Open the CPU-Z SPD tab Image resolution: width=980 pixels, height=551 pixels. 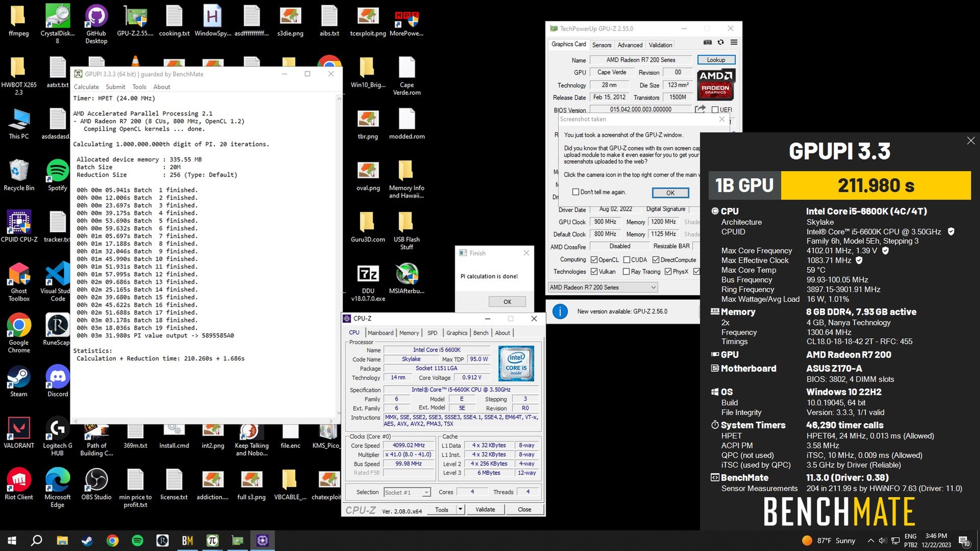pos(432,333)
